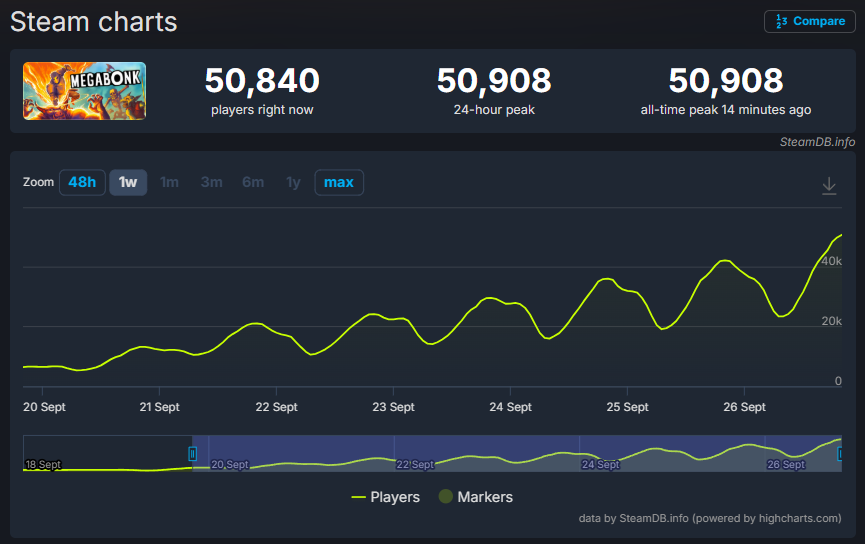Click the Megabonk game thumbnail

(84, 90)
